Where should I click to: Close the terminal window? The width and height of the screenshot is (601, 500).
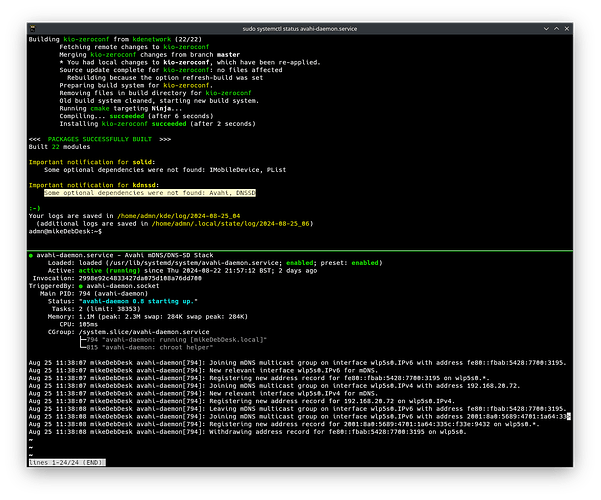(x=567, y=29)
